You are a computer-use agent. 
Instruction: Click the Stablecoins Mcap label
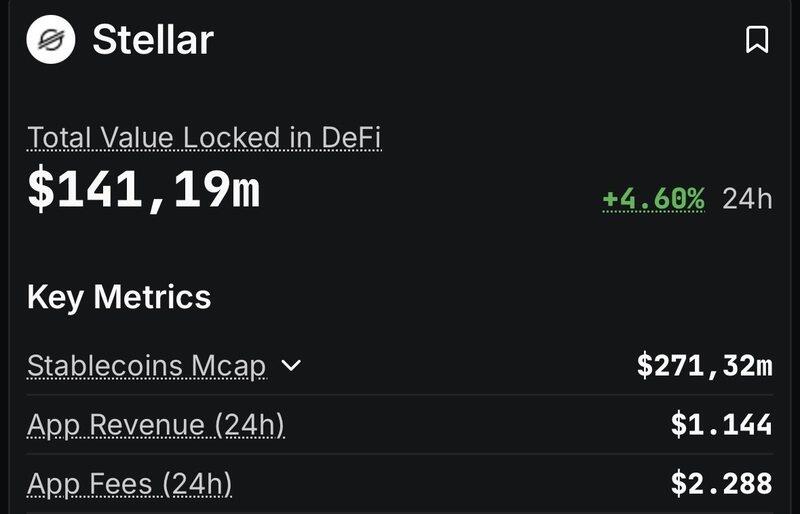coord(147,365)
